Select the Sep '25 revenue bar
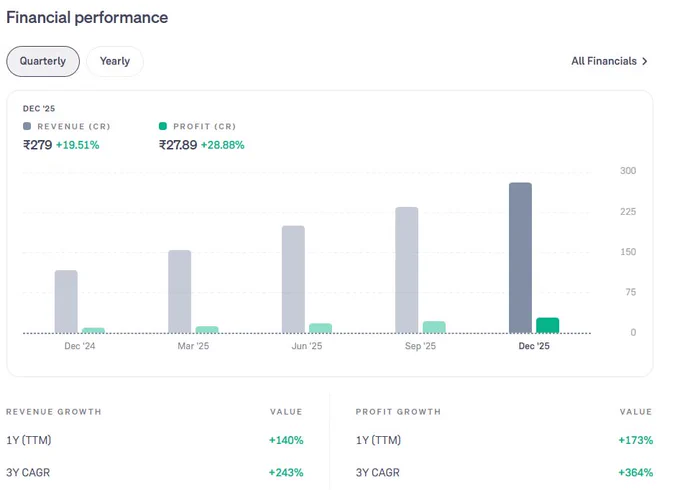This screenshot has height=490, width=680. point(407,270)
